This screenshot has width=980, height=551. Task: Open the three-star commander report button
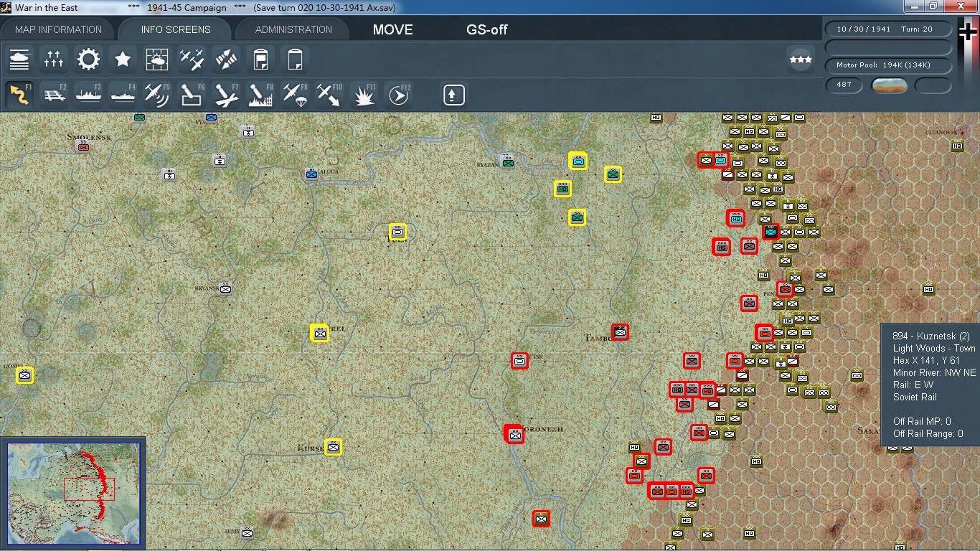[800, 60]
